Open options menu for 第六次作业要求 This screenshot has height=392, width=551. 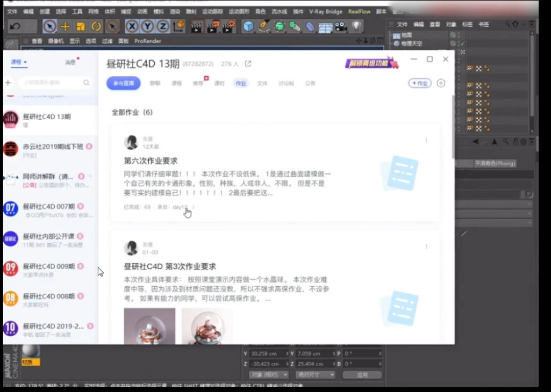tap(426, 141)
